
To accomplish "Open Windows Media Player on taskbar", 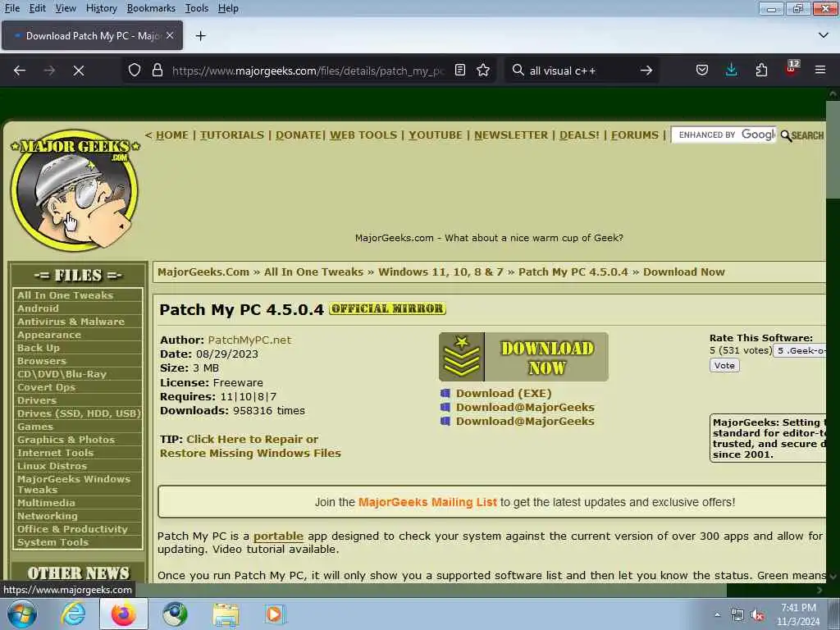I will click(276, 614).
